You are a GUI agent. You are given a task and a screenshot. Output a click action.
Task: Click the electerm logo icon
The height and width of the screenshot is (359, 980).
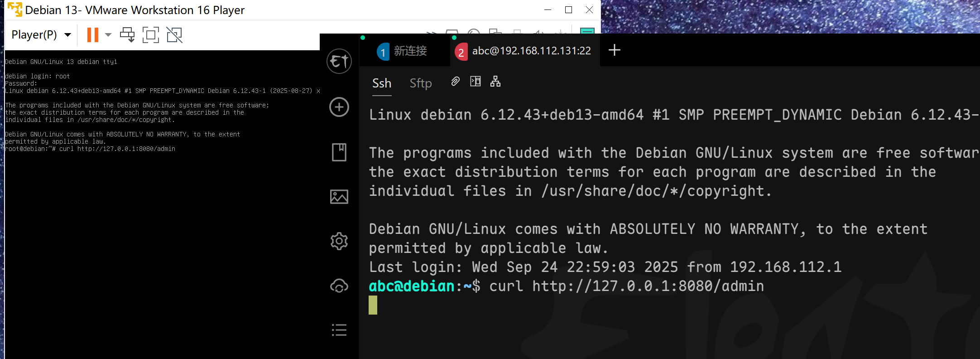point(339,61)
